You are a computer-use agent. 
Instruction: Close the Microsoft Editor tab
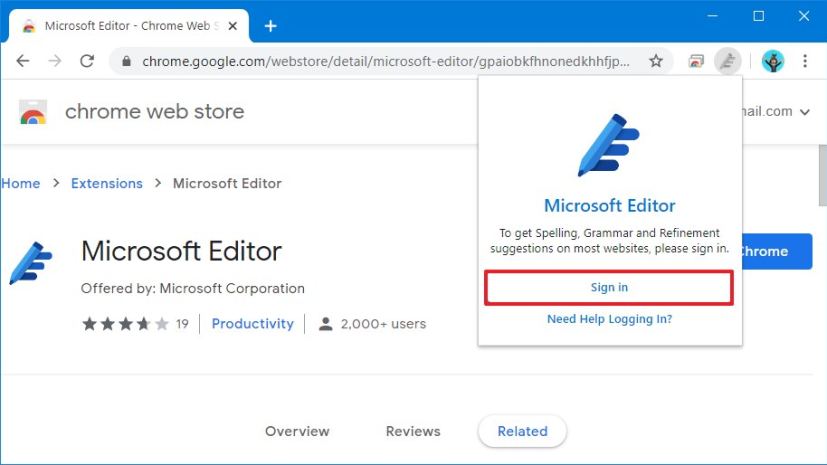(233, 26)
